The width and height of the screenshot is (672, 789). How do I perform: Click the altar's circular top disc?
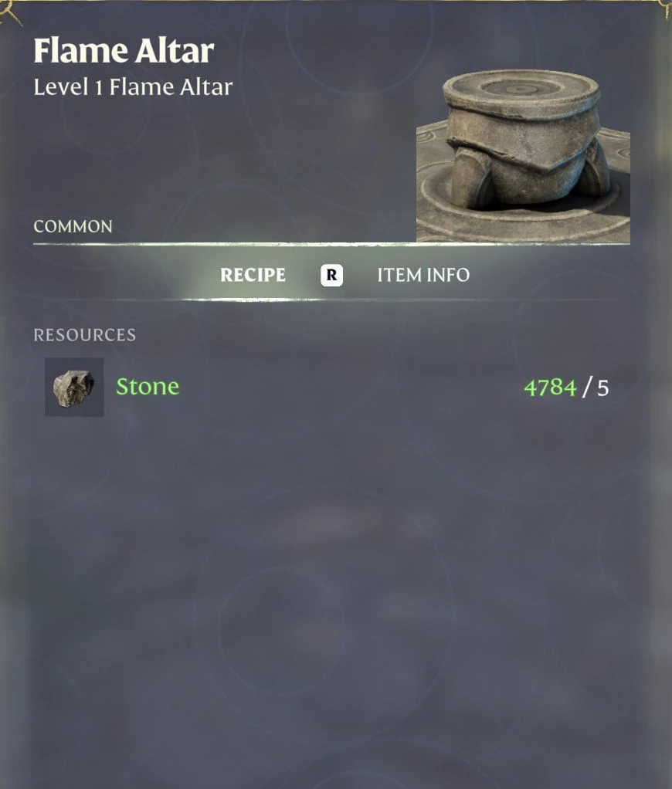tap(521, 89)
